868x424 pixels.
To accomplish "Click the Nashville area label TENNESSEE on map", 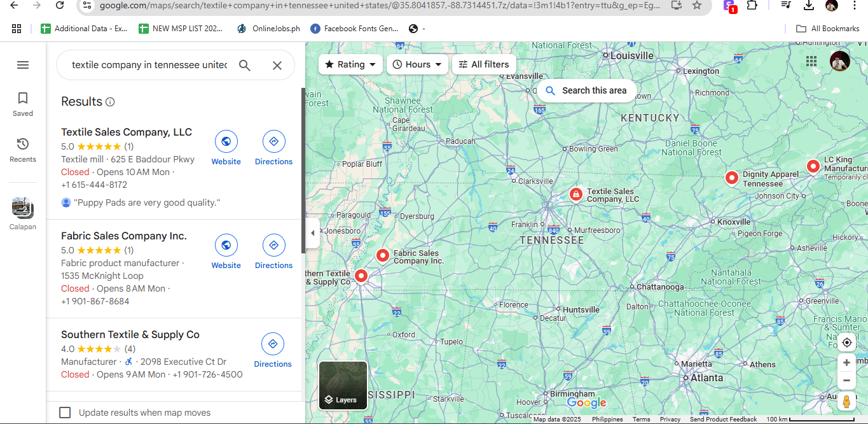I will (551, 241).
